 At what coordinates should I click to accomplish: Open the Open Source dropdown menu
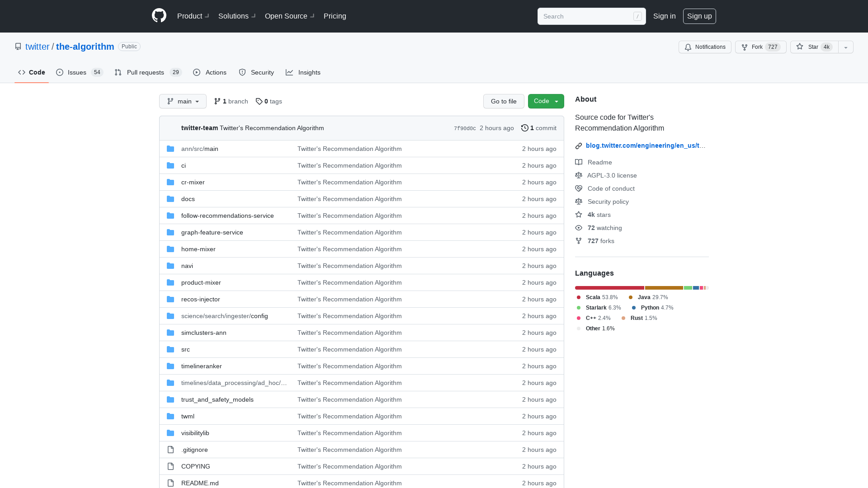click(290, 16)
